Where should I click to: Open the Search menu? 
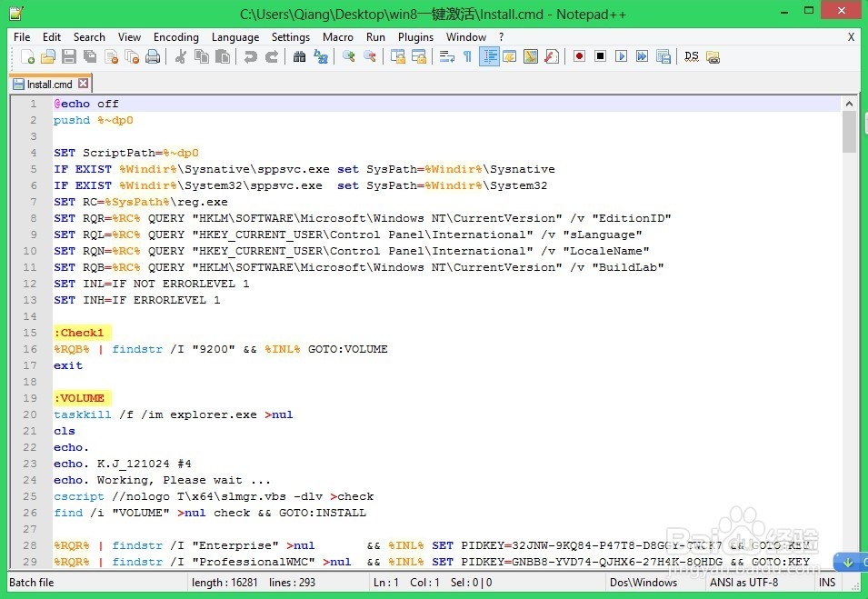[89, 37]
